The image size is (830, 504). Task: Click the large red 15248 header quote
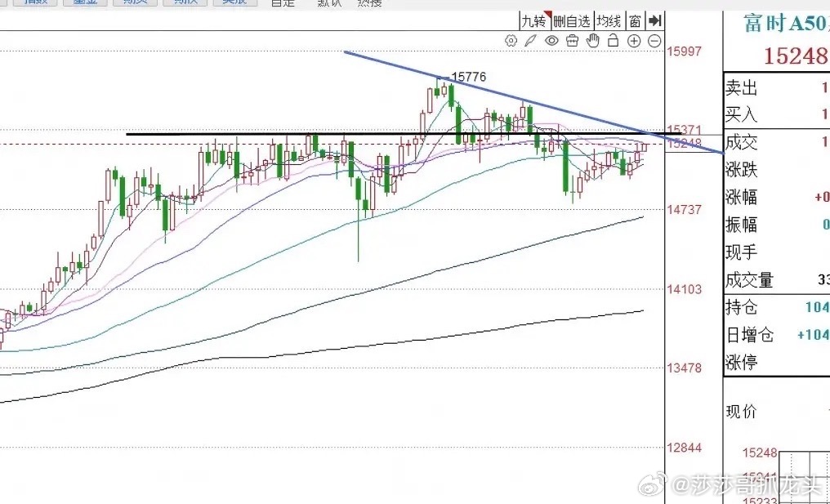coord(796,55)
